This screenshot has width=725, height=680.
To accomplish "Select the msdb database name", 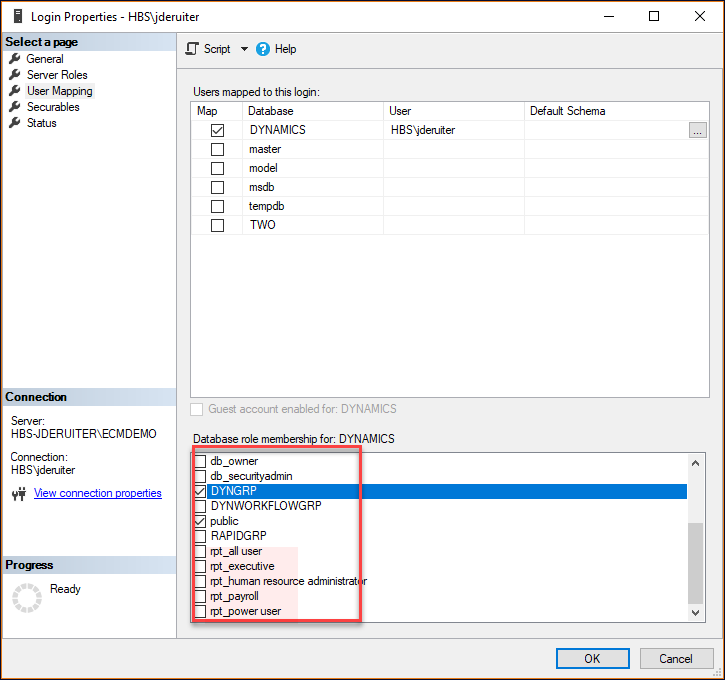I will (x=262, y=187).
